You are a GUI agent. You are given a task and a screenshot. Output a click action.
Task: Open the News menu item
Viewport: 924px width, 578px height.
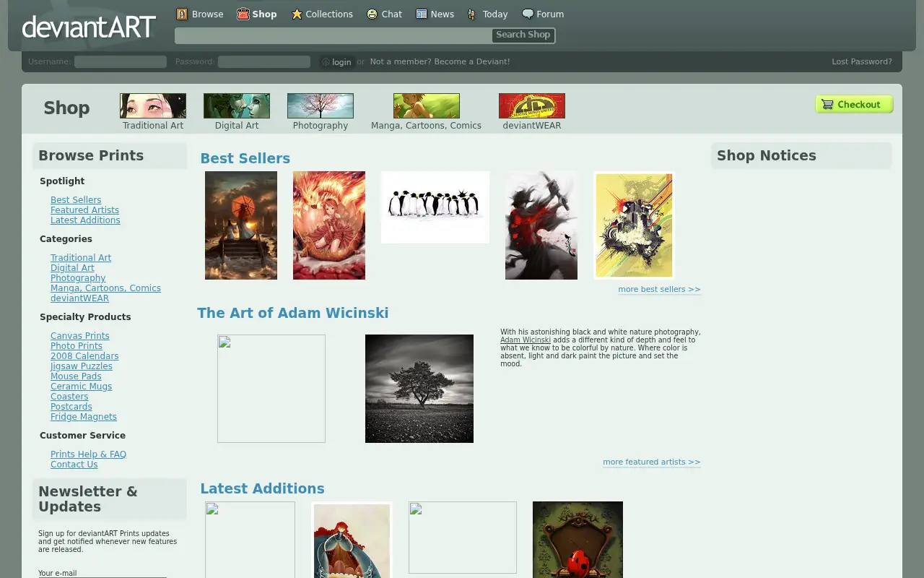click(x=442, y=14)
